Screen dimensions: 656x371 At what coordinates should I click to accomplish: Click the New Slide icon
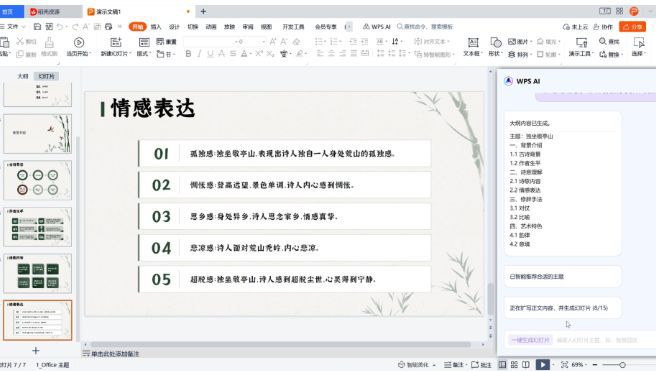click(116, 42)
